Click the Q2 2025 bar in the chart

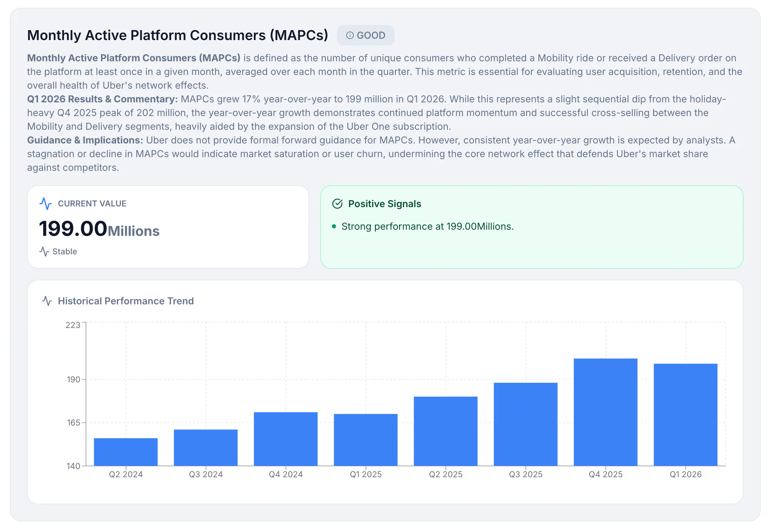[446, 431]
